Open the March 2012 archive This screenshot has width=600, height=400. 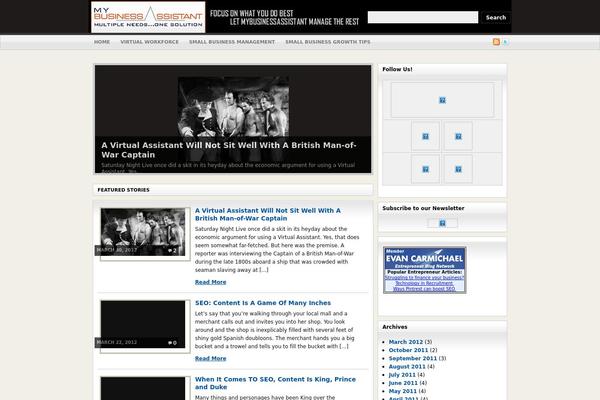coord(406,342)
